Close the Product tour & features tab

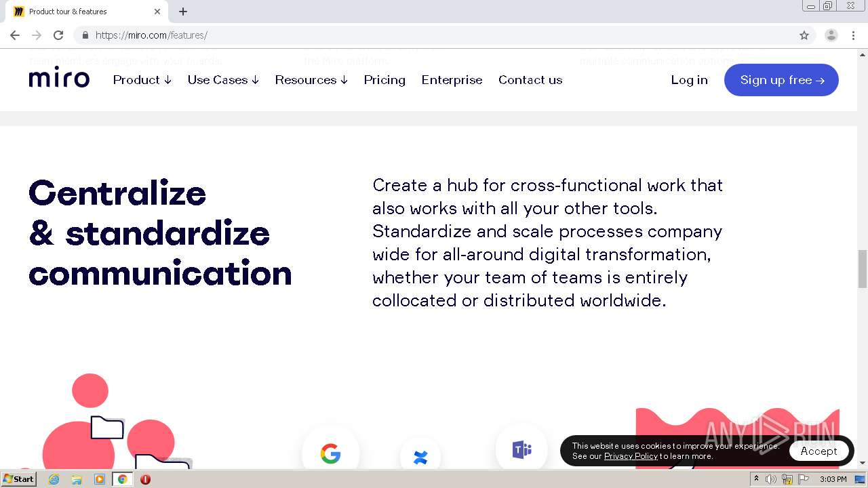tap(157, 12)
